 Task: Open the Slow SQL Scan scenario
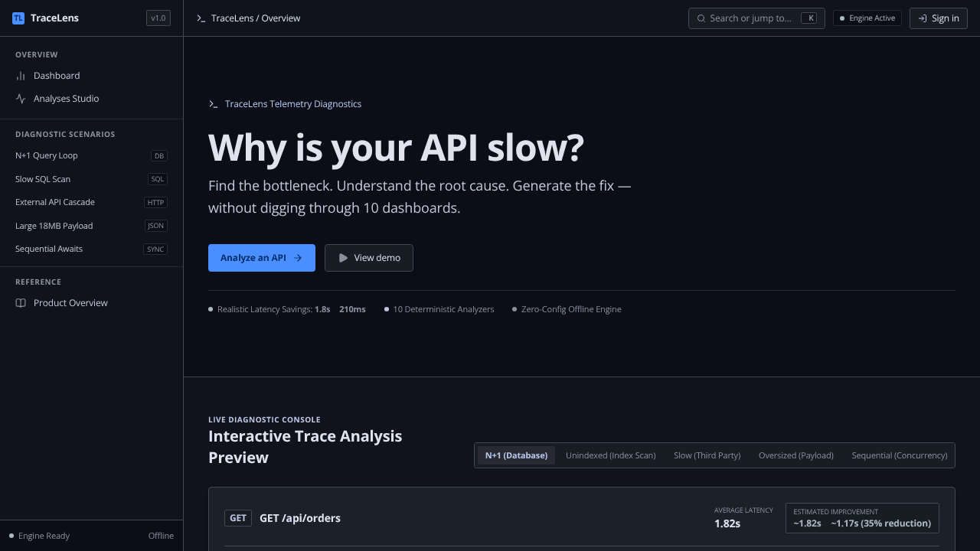[91, 179]
